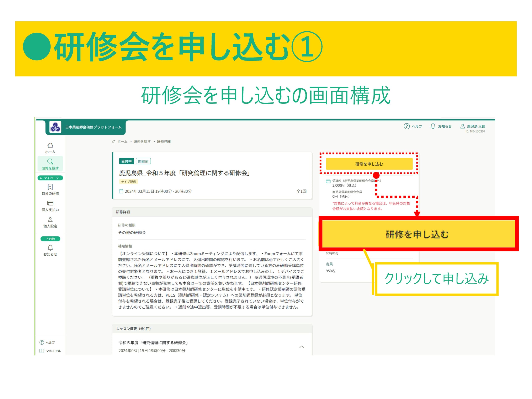Viewport: 532px width, 399px height.
Task: Click the fee card icon beside 受講料
Action: tap(328, 181)
